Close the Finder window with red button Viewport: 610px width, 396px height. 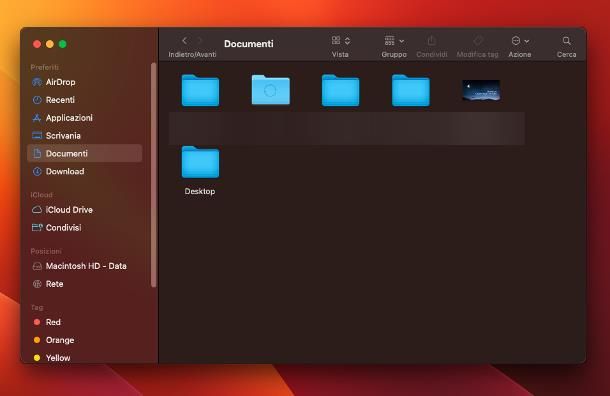click(x=37, y=44)
